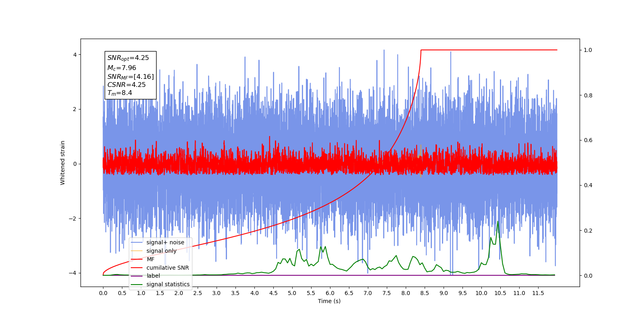644x322 pixels.
Task: Click the x-axis tick label 4.0
Action: click(x=254, y=293)
